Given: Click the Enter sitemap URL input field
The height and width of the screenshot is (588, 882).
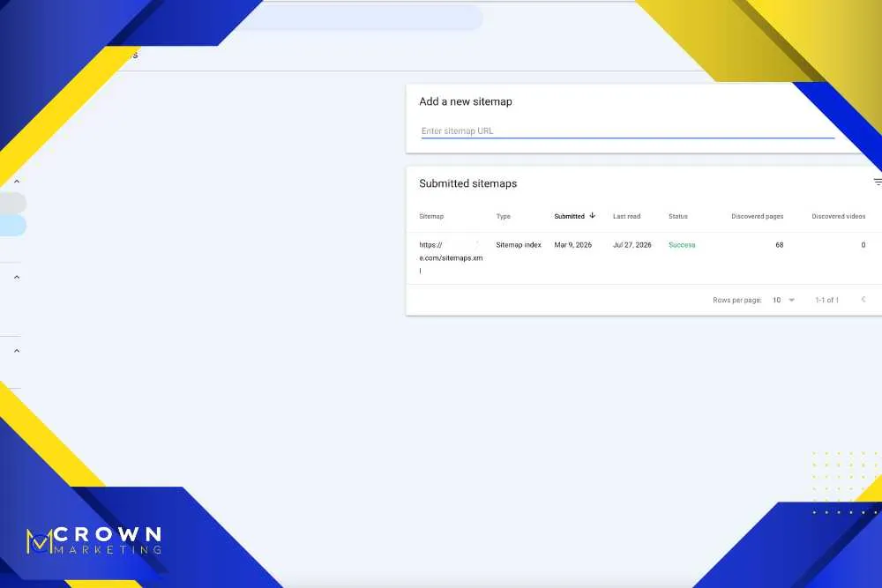Looking at the screenshot, I should point(627,131).
